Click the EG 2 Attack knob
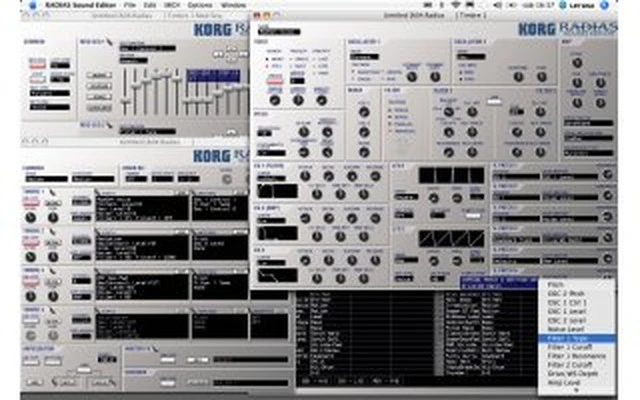Image resolution: width=640 pixels, height=400 pixels. 305,218
